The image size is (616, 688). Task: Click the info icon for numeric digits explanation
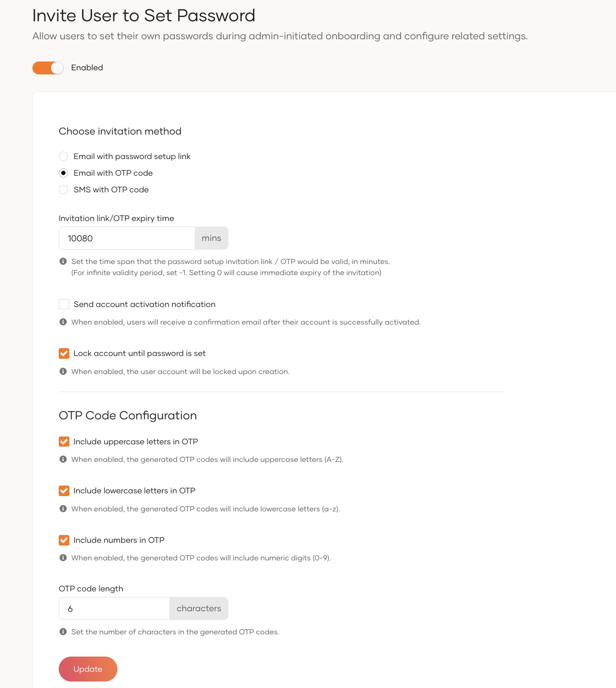pos(64,558)
